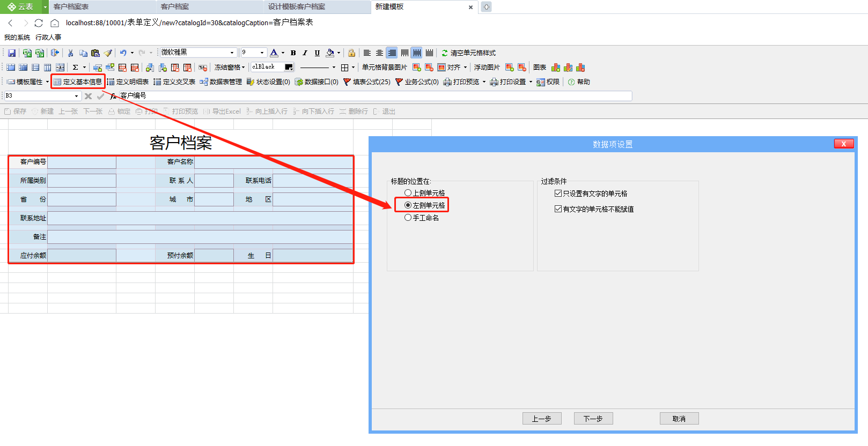Screen dimensions: 868x446
Task: Click the paste clipboard icon
Action: [95, 53]
